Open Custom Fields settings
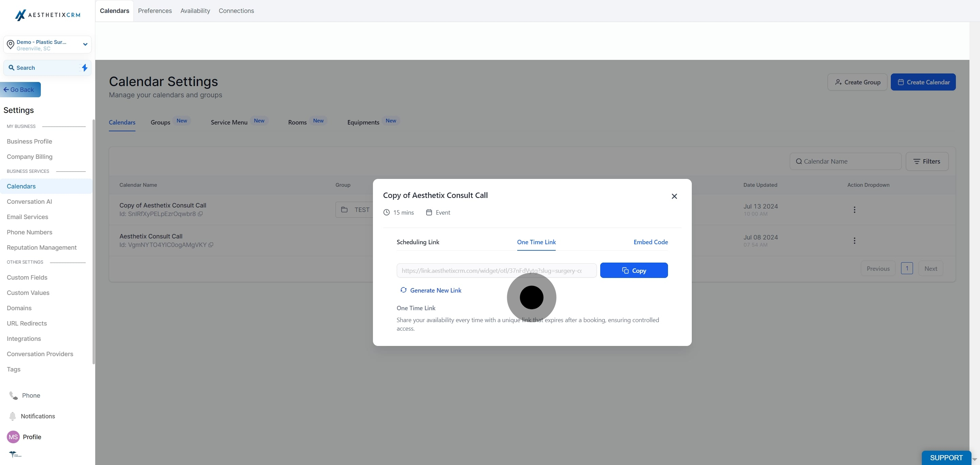The width and height of the screenshot is (980, 465). pyautogui.click(x=27, y=278)
